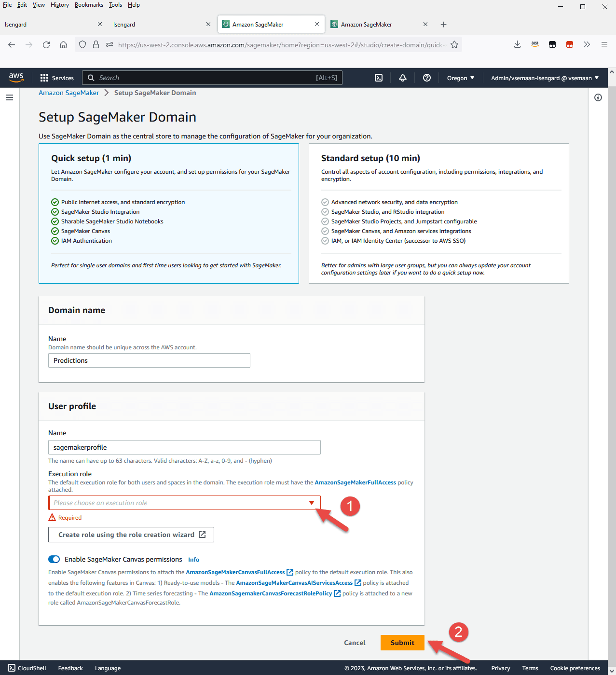Click the site permissions icon in the address bar
Image resolution: width=616 pixels, height=675 pixels.
point(110,45)
